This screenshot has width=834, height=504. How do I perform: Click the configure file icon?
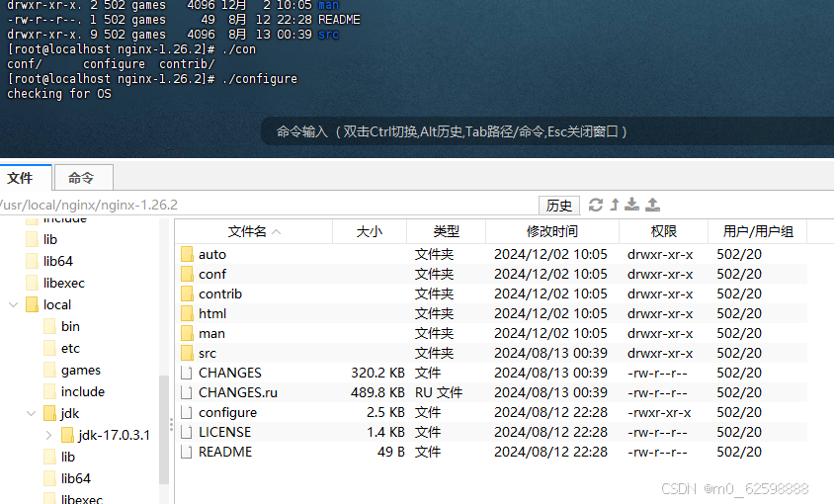[186, 412]
